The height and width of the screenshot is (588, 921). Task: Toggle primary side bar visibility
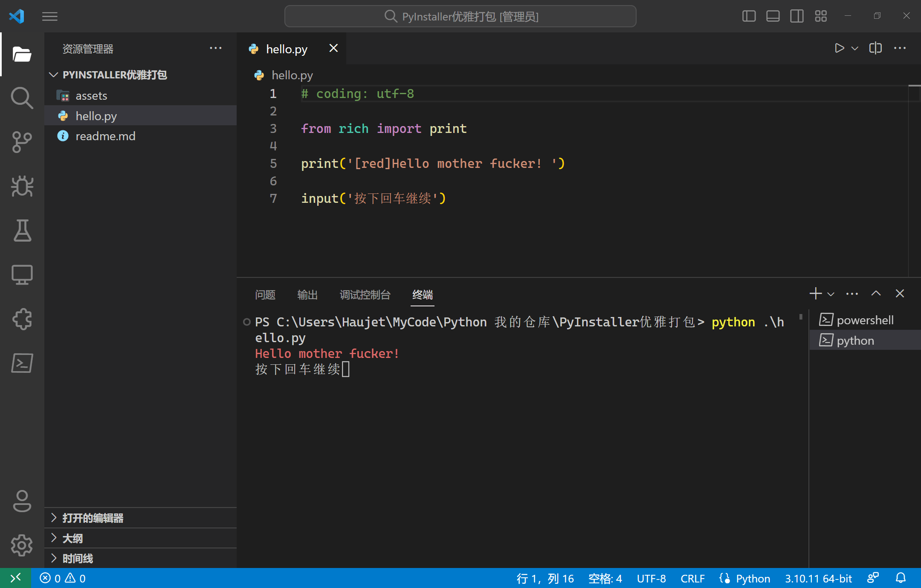tap(749, 16)
